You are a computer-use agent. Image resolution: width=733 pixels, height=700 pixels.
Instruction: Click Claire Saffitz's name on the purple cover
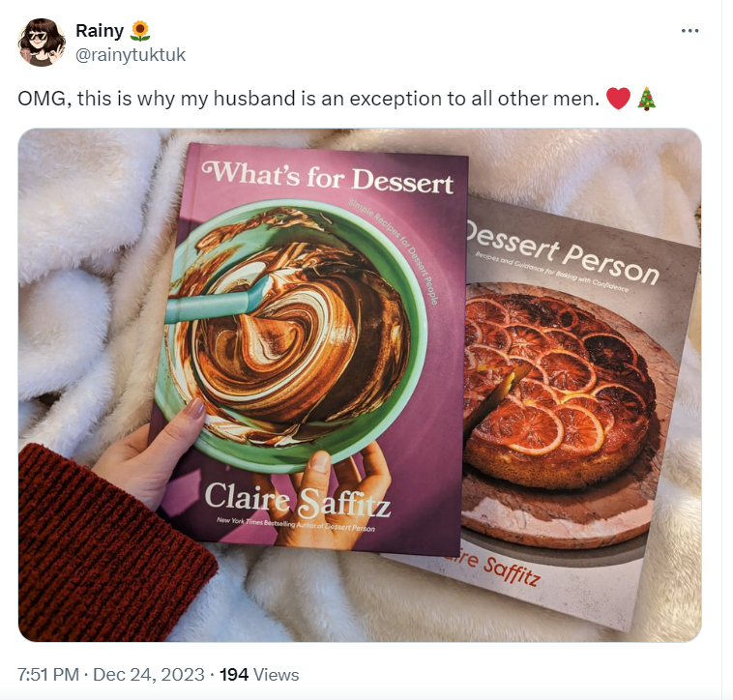(x=298, y=498)
